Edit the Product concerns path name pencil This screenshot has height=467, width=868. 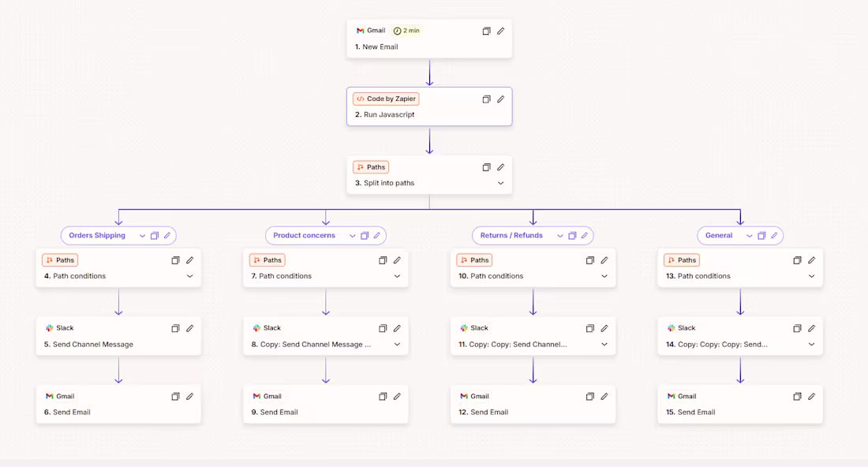(x=377, y=236)
